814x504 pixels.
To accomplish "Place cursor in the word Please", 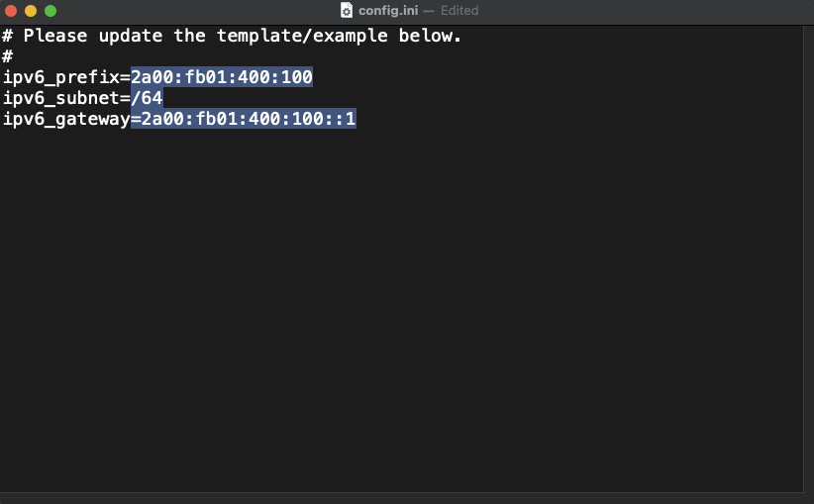I will tap(55, 36).
